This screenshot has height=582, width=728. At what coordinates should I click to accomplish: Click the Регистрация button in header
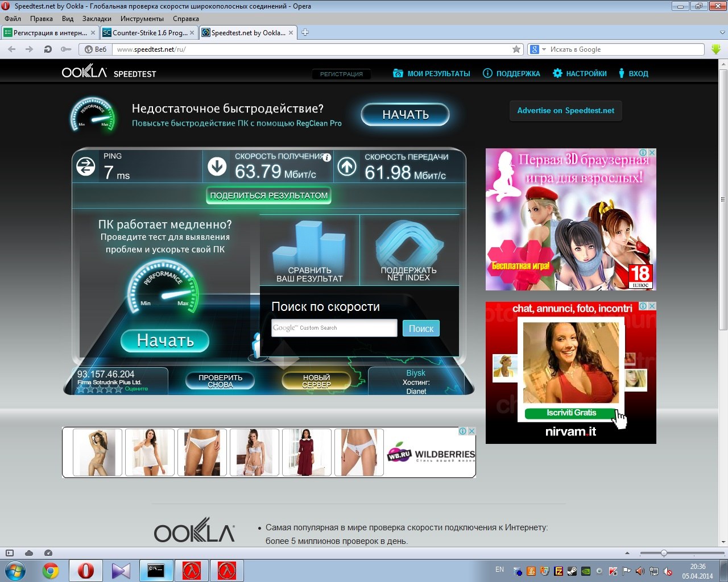[x=341, y=74]
